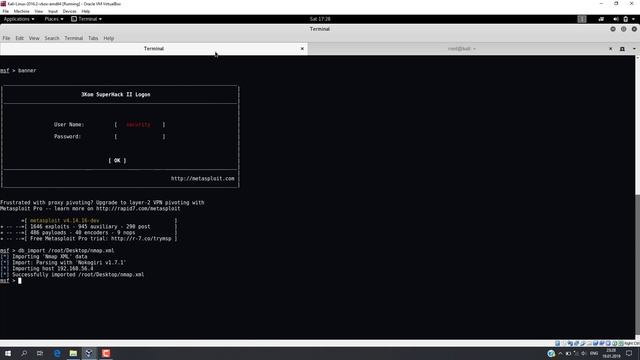Click the battery icon in Kali panel
This screenshot has width=640, height=360.
click(625, 19)
